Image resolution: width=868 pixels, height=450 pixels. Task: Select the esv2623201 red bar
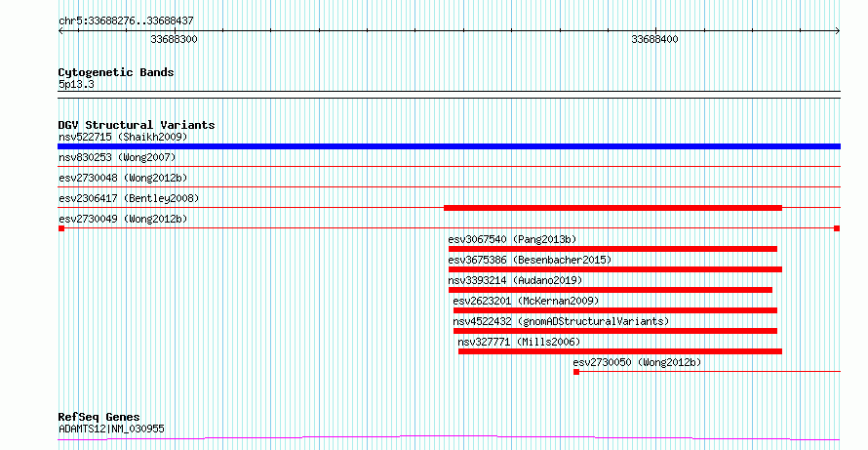[615, 310]
